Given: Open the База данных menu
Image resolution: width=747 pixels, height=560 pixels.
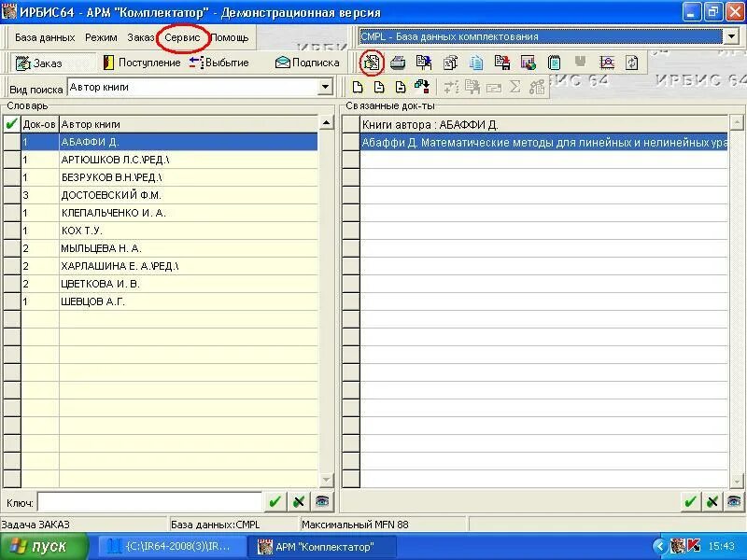Looking at the screenshot, I should [x=45, y=37].
